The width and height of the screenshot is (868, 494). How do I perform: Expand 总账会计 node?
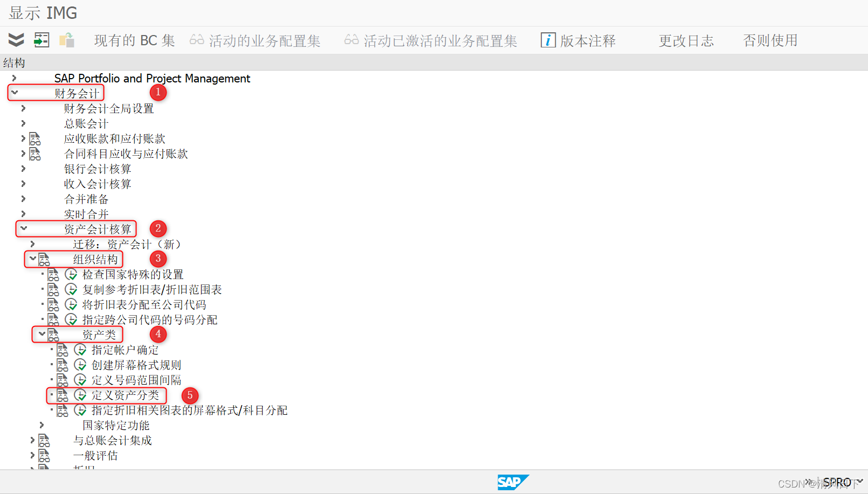tap(23, 123)
